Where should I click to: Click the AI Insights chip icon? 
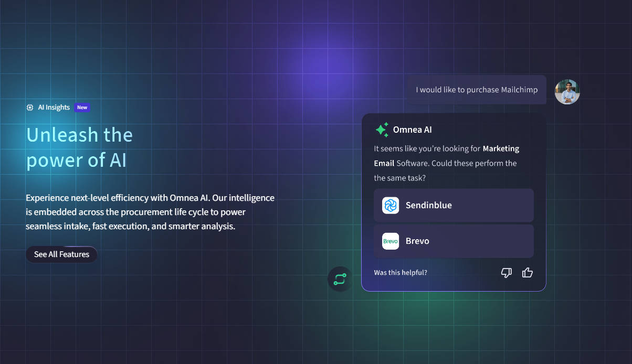pyautogui.click(x=30, y=108)
